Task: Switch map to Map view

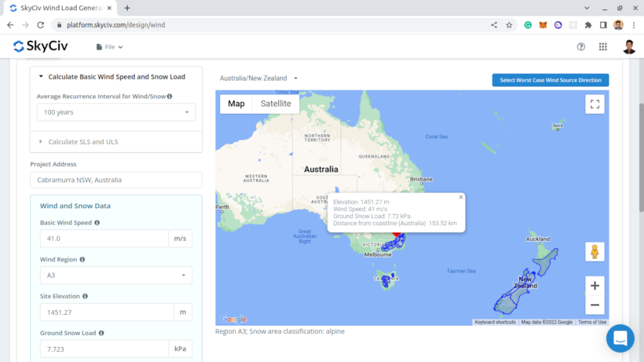Action: (x=236, y=104)
